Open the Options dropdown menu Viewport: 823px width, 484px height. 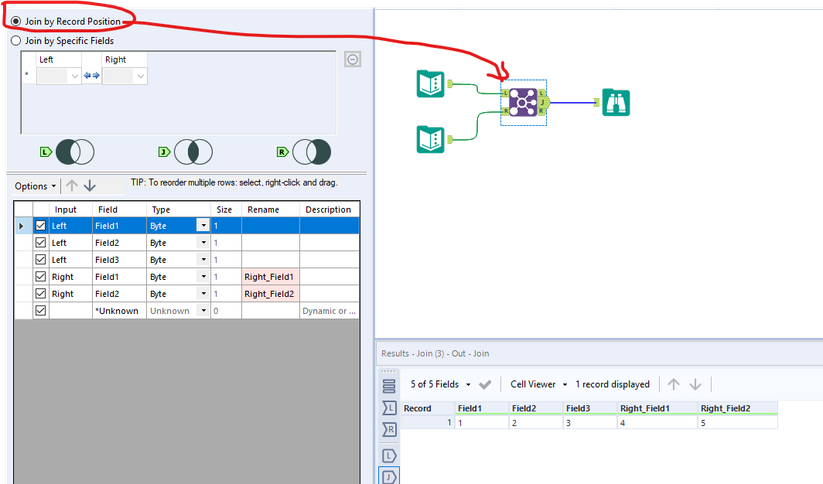click(35, 186)
